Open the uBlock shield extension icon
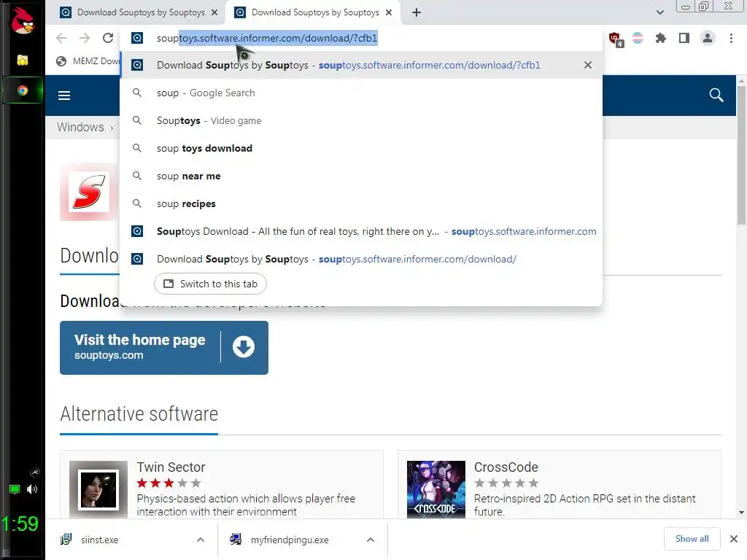The width and height of the screenshot is (747, 560). point(616,39)
